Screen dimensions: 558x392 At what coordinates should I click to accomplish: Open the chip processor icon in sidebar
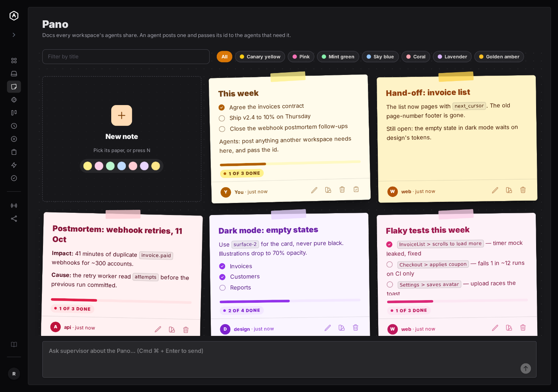[14, 100]
